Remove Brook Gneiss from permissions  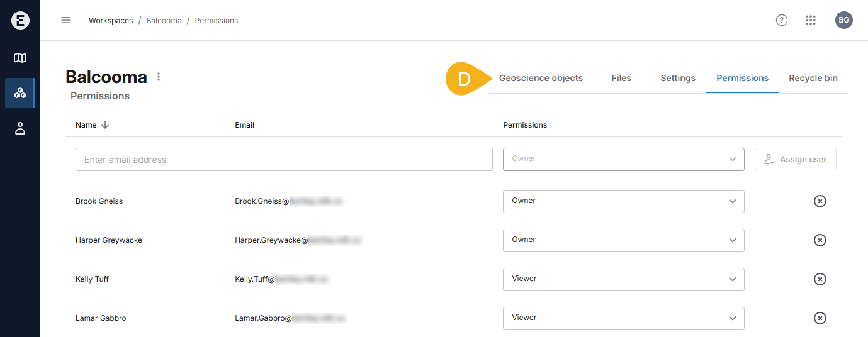[820, 201]
